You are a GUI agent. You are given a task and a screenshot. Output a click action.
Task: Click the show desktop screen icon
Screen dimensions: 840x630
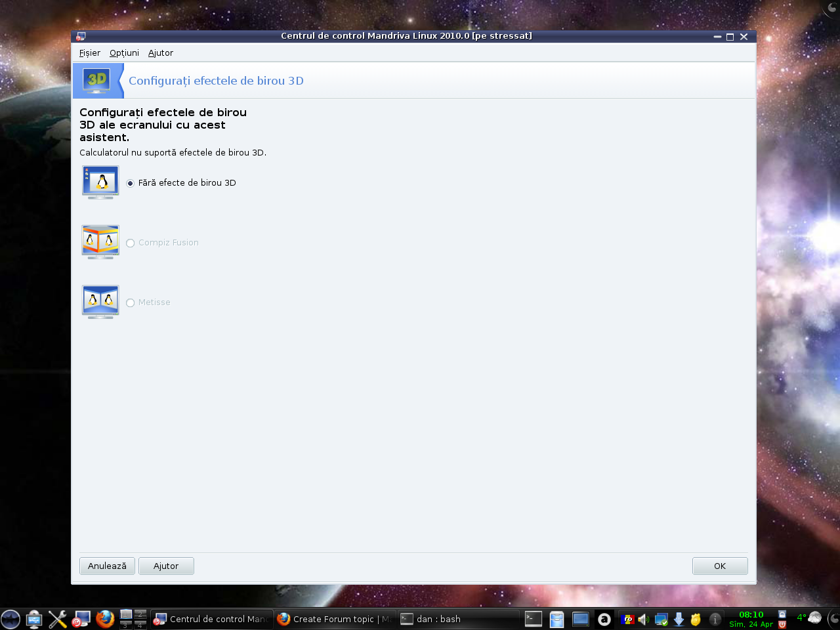click(x=581, y=619)
